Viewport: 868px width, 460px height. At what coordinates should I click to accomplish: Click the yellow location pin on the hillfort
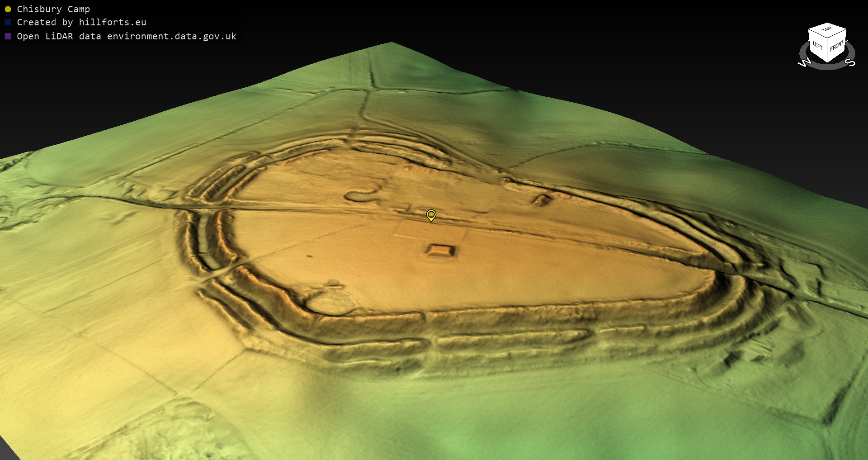[431, 215]
